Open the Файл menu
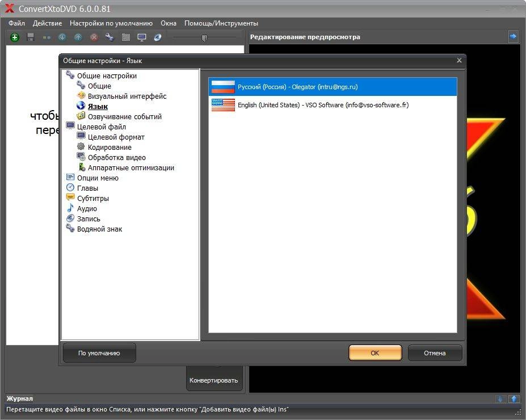Image resolution: width=526 pixels, height=420 pixels. pos(17,23)
